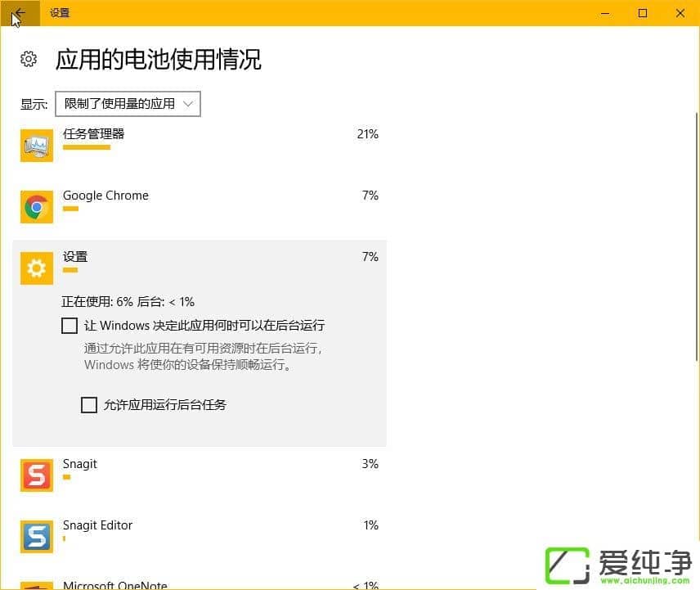Click the dropdown arrow on 限制了使用量的应用
The width and height of the screenshot is (700, 590).
pyautogui.click(x=189, y=103)
